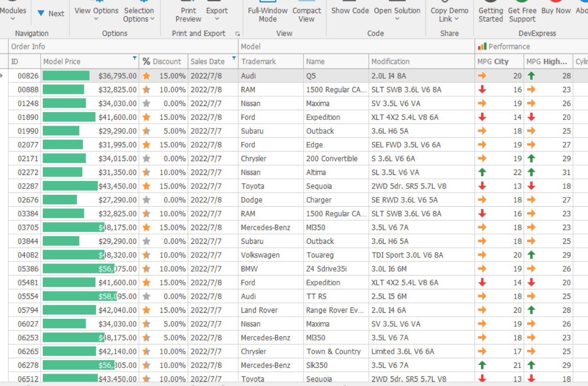Click the ID column header
The width and height of the screenshot is (588, 386).
tap(25, 61)
